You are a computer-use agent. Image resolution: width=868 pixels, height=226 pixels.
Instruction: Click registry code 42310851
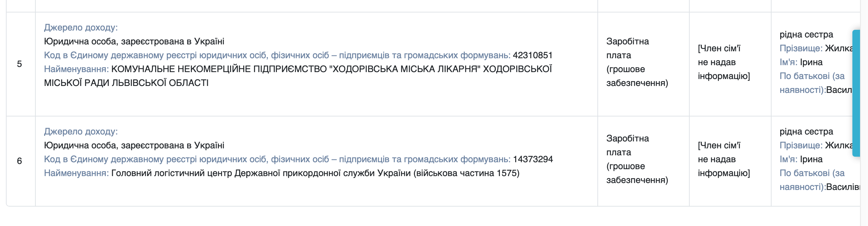(x=533, y=55)
